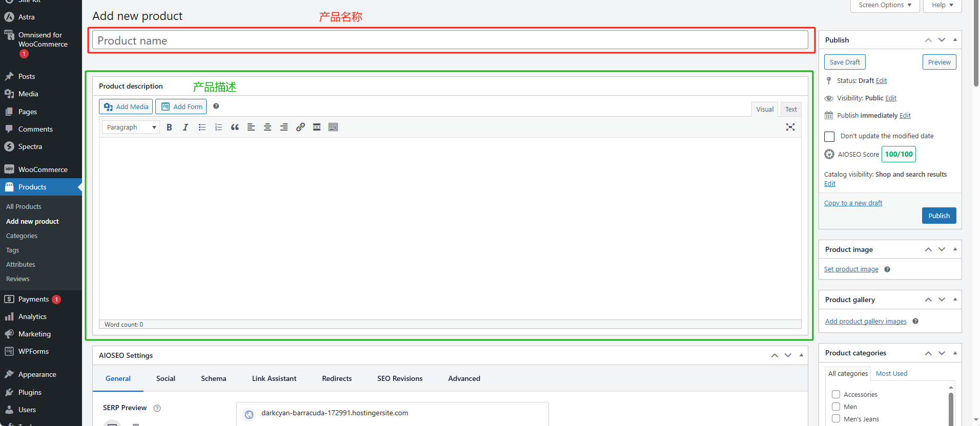Insert the Read More tag icon
Image resolution: width=980 pixels, height=426 pixels.
pos(317,127)
